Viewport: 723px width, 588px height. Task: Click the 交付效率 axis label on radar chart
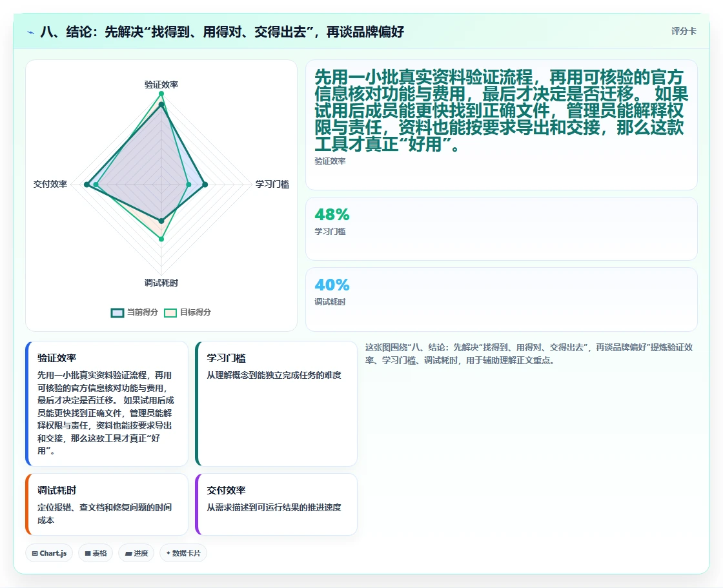(50, 184)
